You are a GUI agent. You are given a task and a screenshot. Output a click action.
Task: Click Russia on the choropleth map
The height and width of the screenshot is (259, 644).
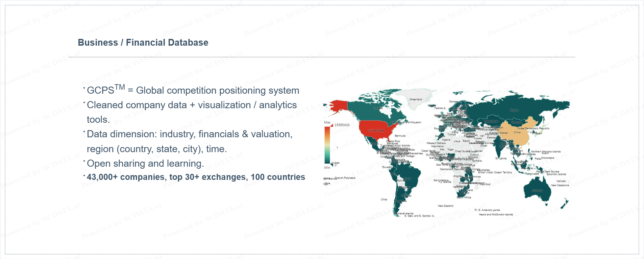click(514, 110)
